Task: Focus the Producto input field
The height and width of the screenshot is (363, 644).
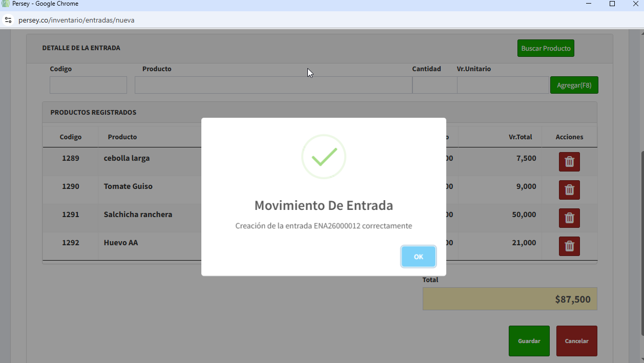Action: [x=273, y=85]
